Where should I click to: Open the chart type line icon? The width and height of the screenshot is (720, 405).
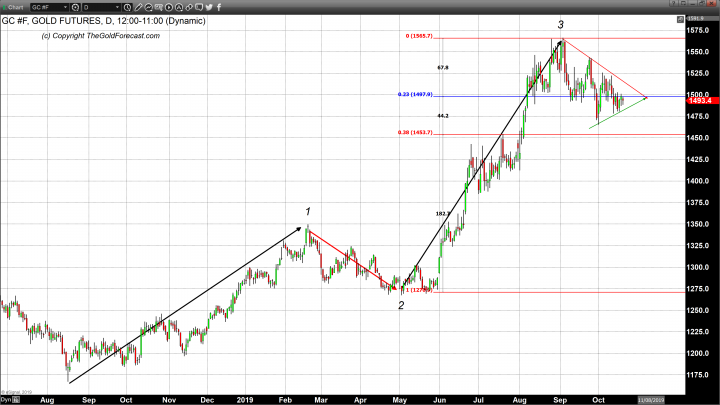click(148, 7)
